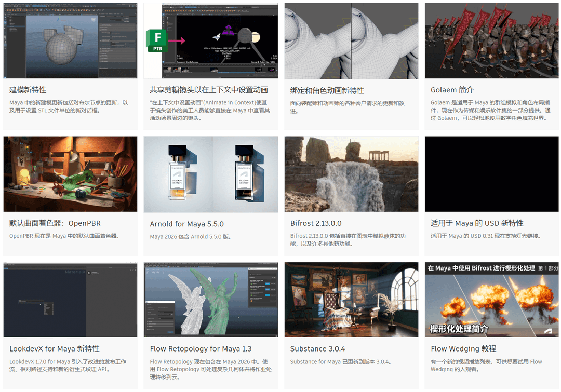This screenshot has width=561, height=392.
Task: Open the Substance 3.0.4 title link
Action: pyautogui.click(x=317, y=348)
